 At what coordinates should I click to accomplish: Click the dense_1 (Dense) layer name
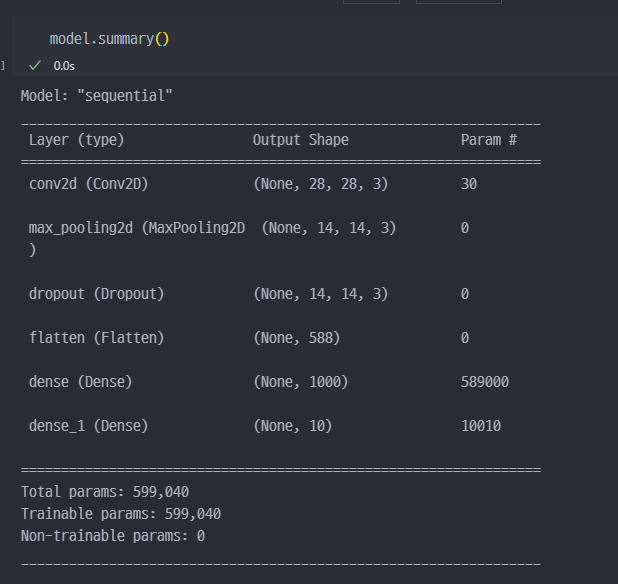click(88, 426)
